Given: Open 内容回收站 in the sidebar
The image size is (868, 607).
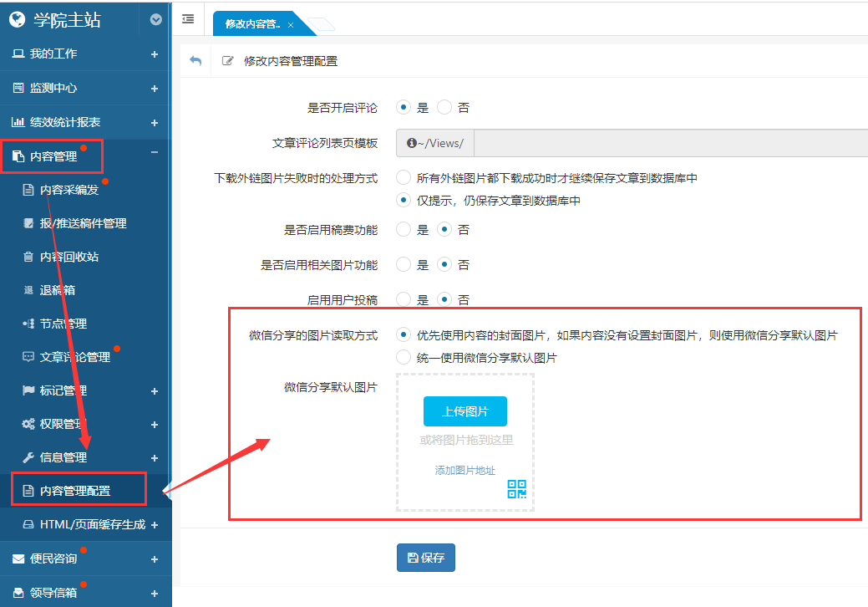Looking at the screenshot, I should [x=69, y=257].
